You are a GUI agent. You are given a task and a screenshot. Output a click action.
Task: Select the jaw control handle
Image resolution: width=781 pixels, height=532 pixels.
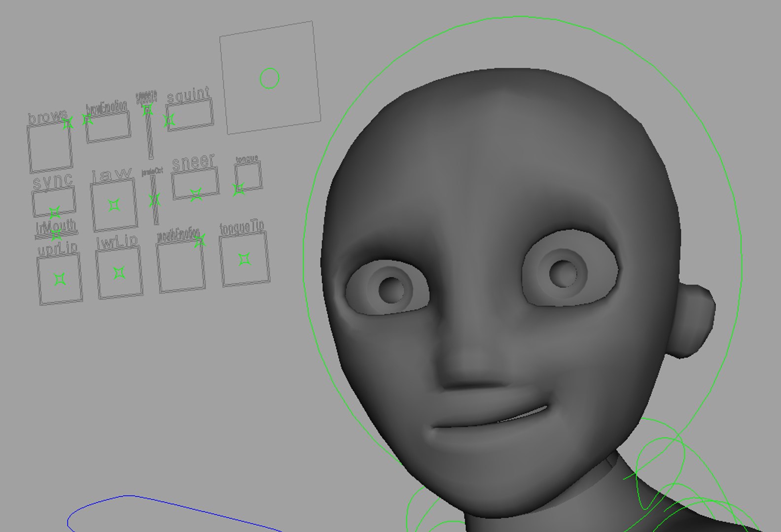pyautogui.click(x=114, y=204)
